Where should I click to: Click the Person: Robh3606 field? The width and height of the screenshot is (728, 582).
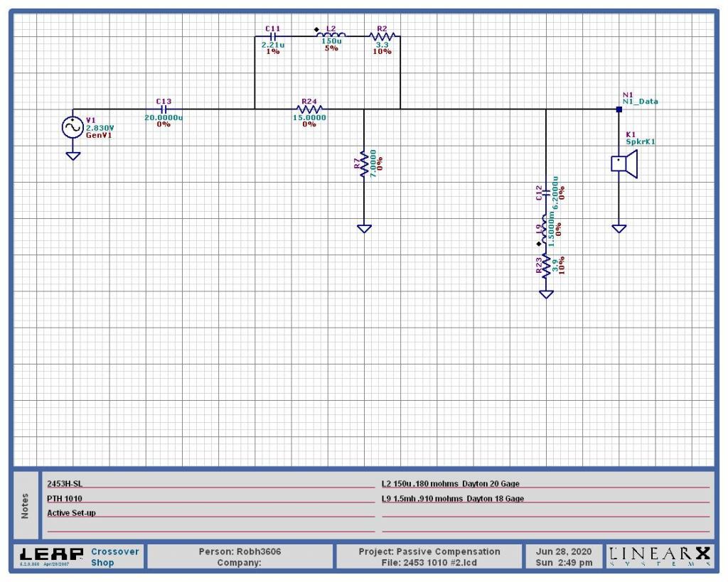tap(240, 551)
